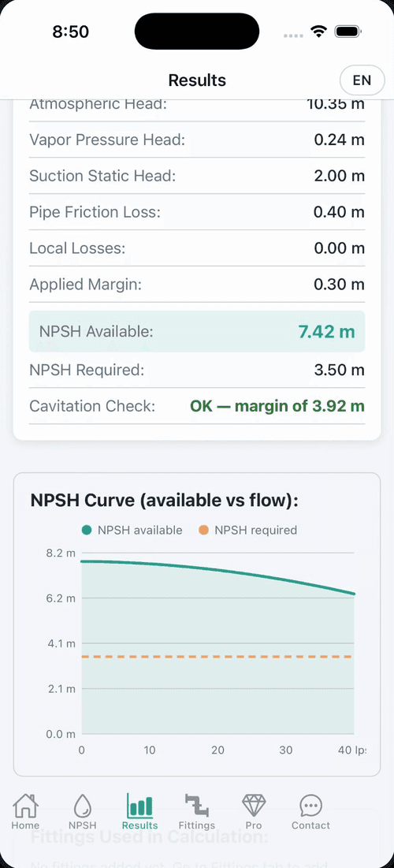Select the Applied Margin label
394x868 pixels.
(x=86, y=285)
